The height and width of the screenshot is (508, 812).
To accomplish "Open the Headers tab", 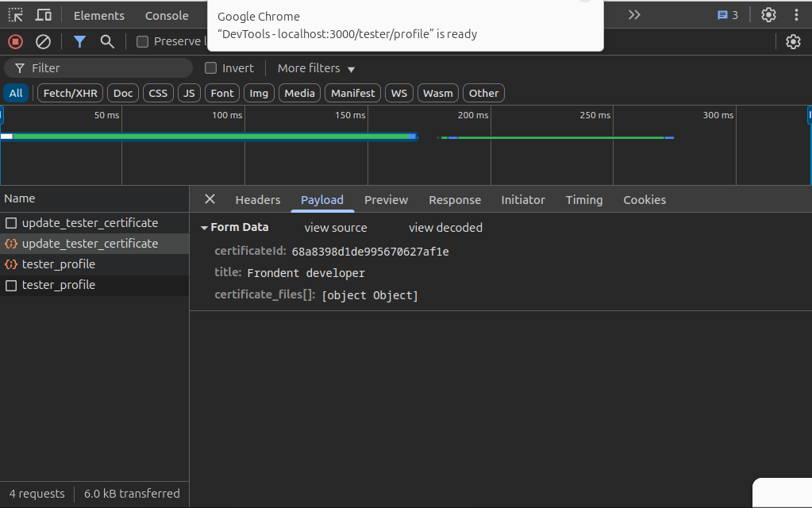I will point(258,200).
